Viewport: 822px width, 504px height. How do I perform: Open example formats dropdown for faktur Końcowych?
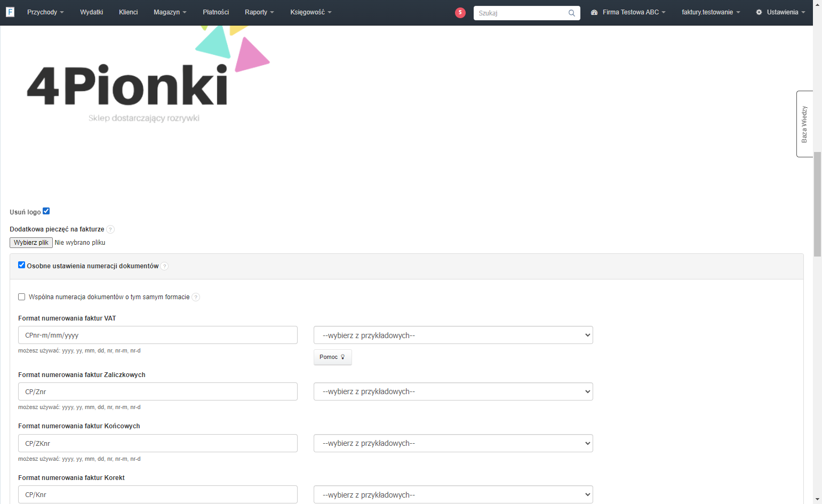coord(453,443)
